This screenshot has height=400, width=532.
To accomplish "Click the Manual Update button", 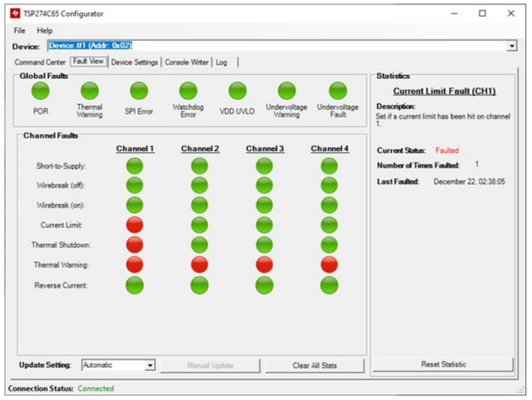I will (210, 365).
